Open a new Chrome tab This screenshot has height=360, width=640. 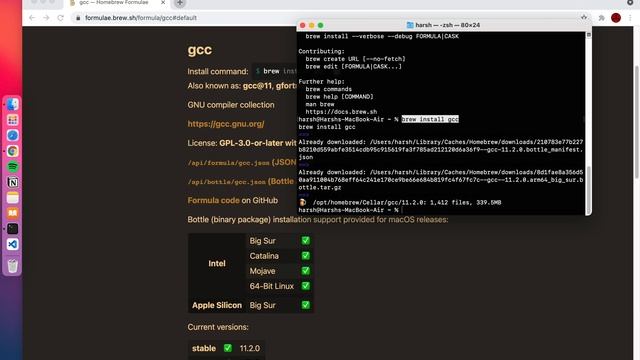pyautogui.click(x=180, y=3)
